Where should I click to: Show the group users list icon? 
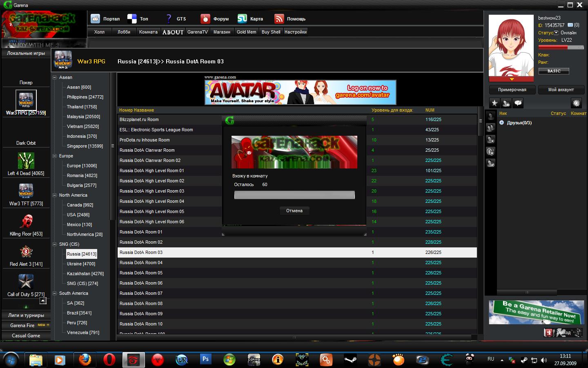pos(491,128)
